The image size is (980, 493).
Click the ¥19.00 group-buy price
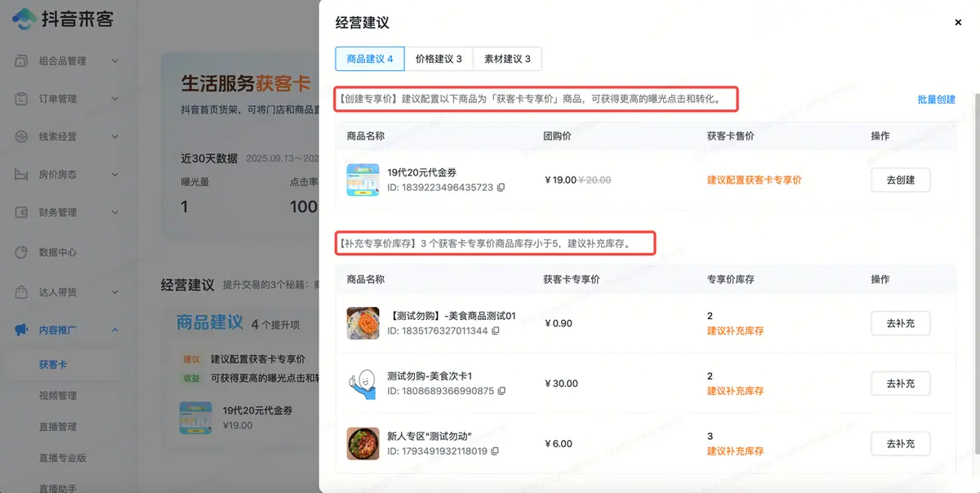click(560, 180)
